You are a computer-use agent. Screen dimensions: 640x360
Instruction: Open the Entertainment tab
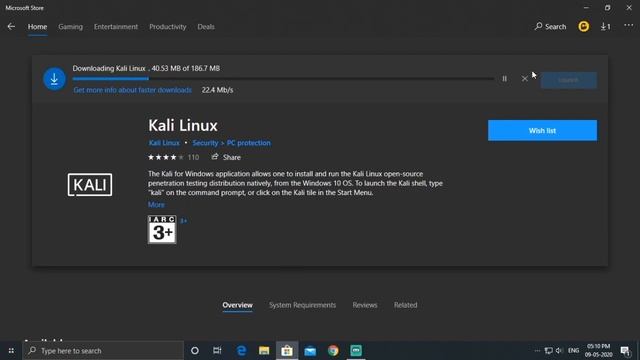[x=116, y=27]
